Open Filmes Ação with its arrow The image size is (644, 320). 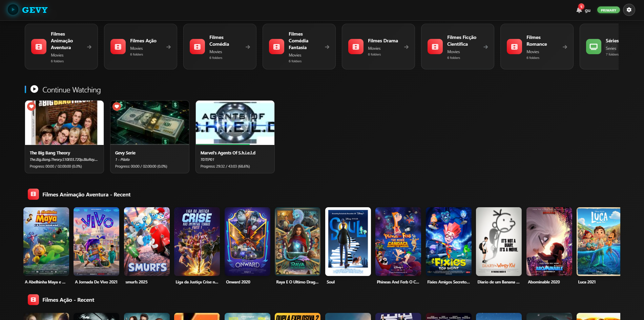[x=168, y=47]
